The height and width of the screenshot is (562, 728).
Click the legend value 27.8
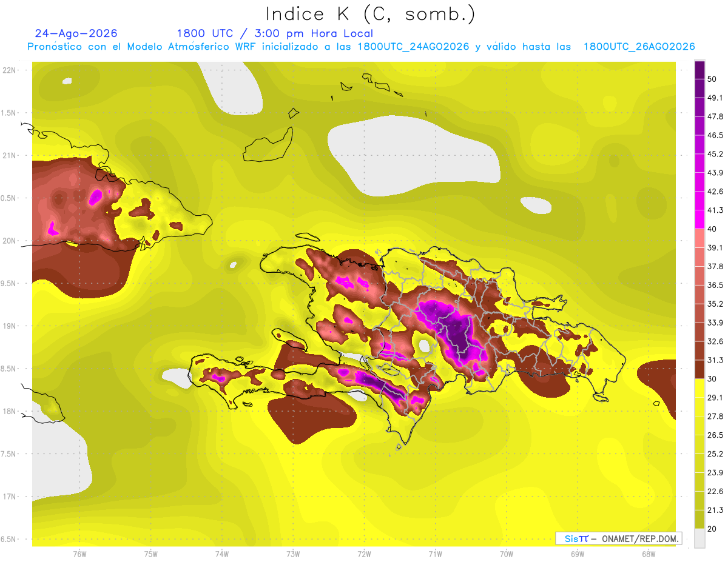click(x=715, y=416)
